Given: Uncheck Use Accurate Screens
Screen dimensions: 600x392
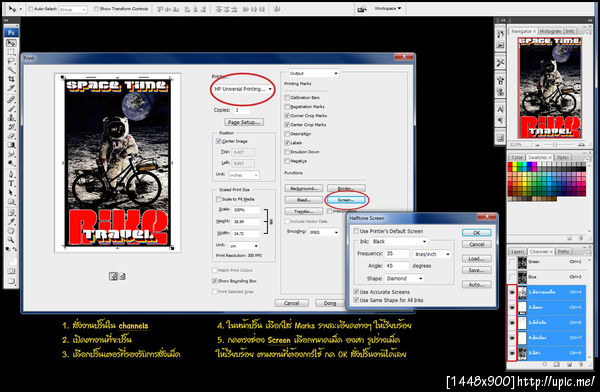Looking at the screenshot, I should click(356, 292).
